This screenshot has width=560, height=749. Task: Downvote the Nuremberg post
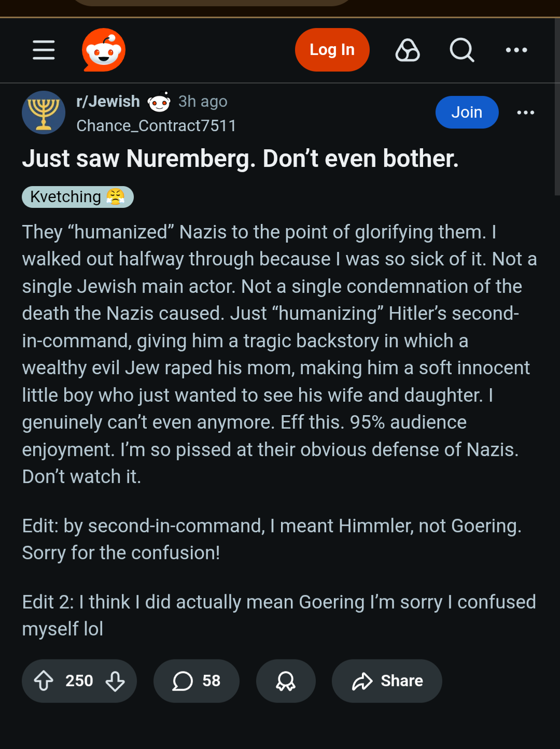point(115,681)
